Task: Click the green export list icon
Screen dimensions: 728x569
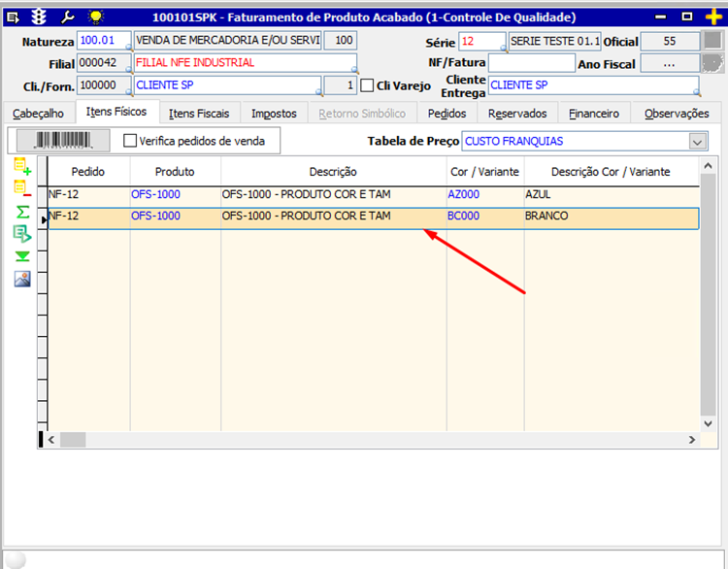Action: (22, 234)
